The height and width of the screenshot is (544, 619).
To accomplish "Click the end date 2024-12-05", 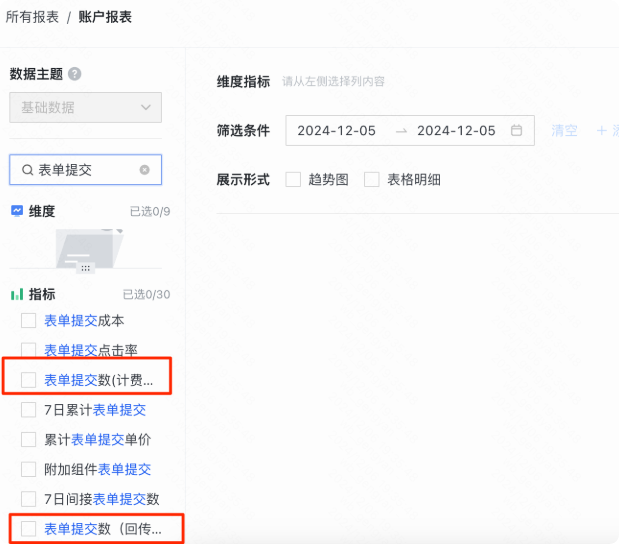I will click(x=456, y=131).
